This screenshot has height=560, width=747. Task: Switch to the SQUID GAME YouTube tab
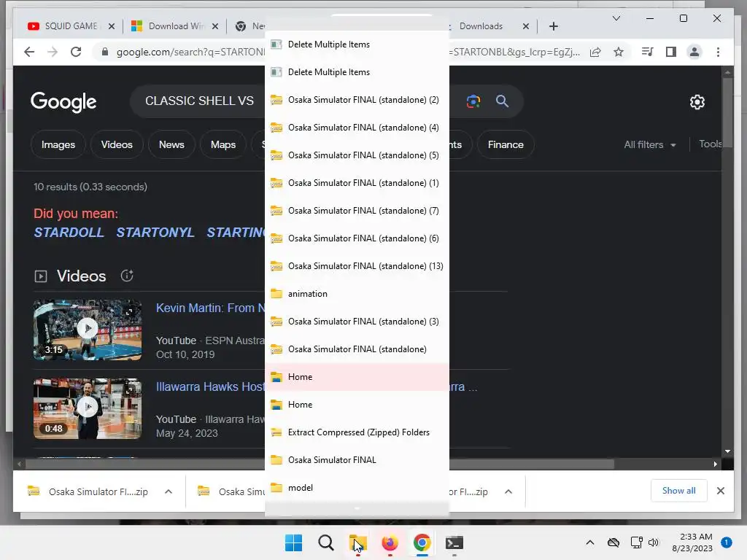(x=71, y=26)
